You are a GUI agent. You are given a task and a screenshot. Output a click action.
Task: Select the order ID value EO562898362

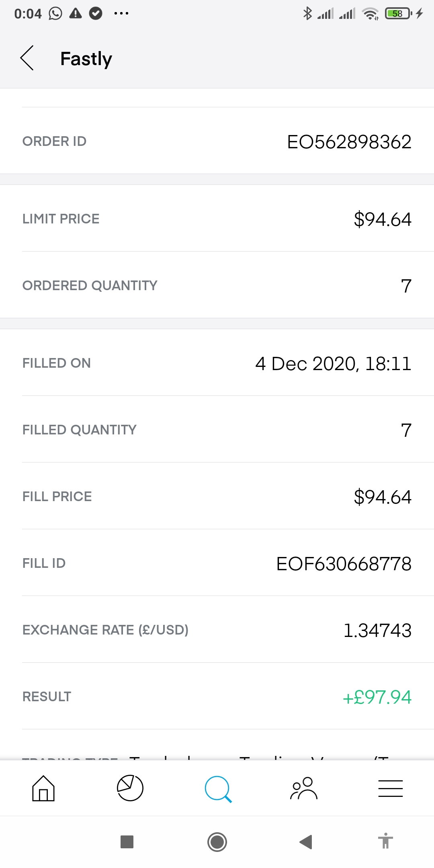click(349, 142)
